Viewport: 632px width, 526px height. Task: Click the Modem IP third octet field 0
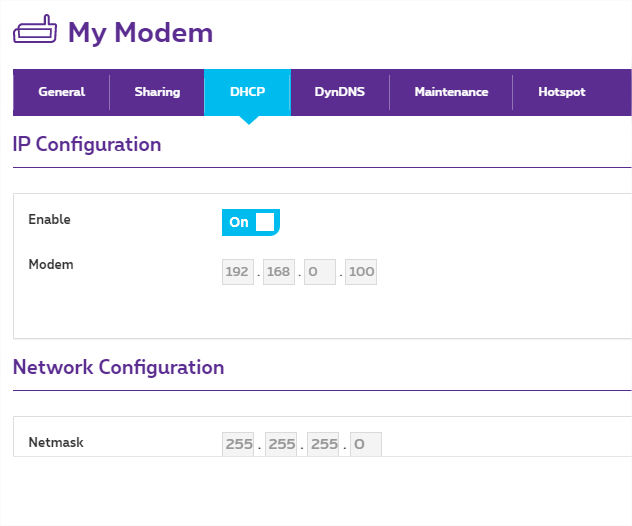point(320,272)
